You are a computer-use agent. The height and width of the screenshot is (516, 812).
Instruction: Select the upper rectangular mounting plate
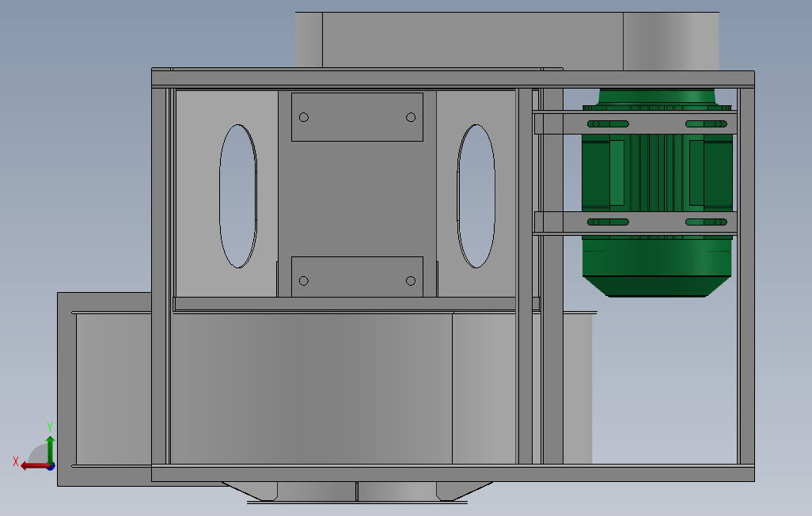click(x=357, y=117)
